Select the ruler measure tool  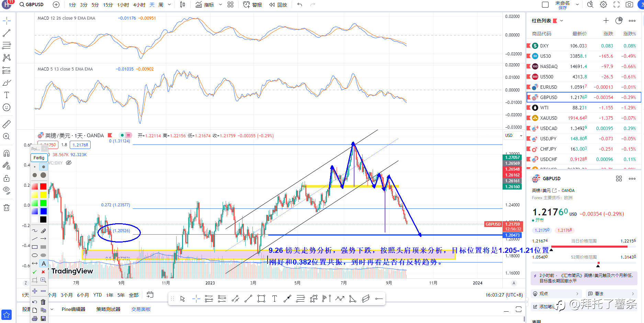(x=7, y=124)
